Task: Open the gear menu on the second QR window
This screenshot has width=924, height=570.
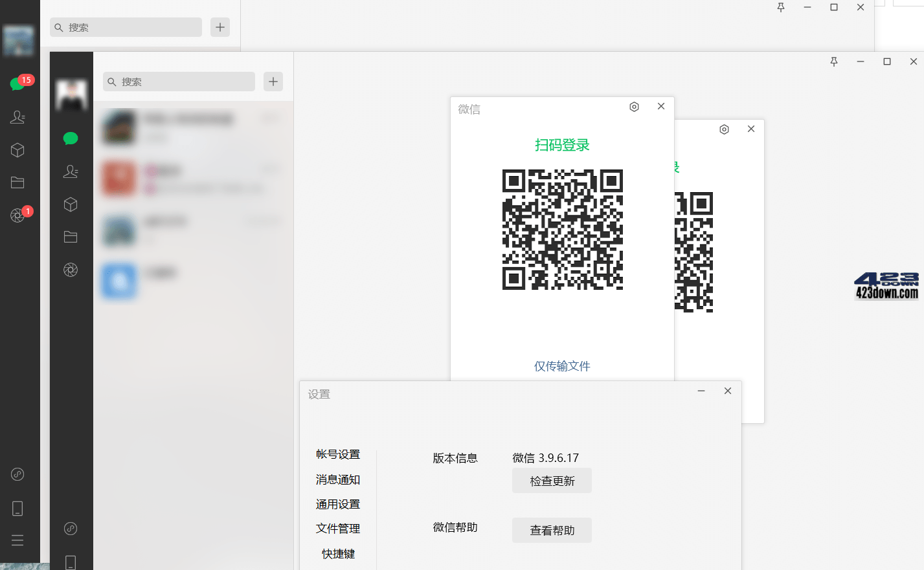Action: pos(724,129)
